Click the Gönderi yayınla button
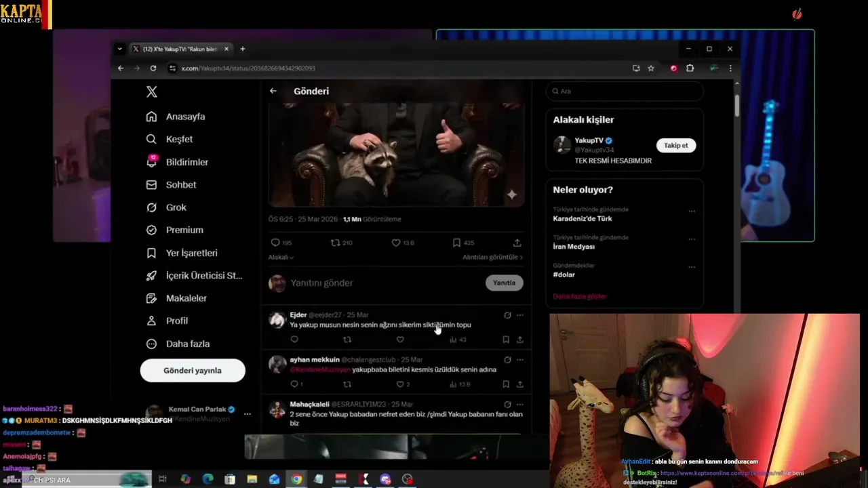Screen dimensions: 868x488 (x=193, y=371)
